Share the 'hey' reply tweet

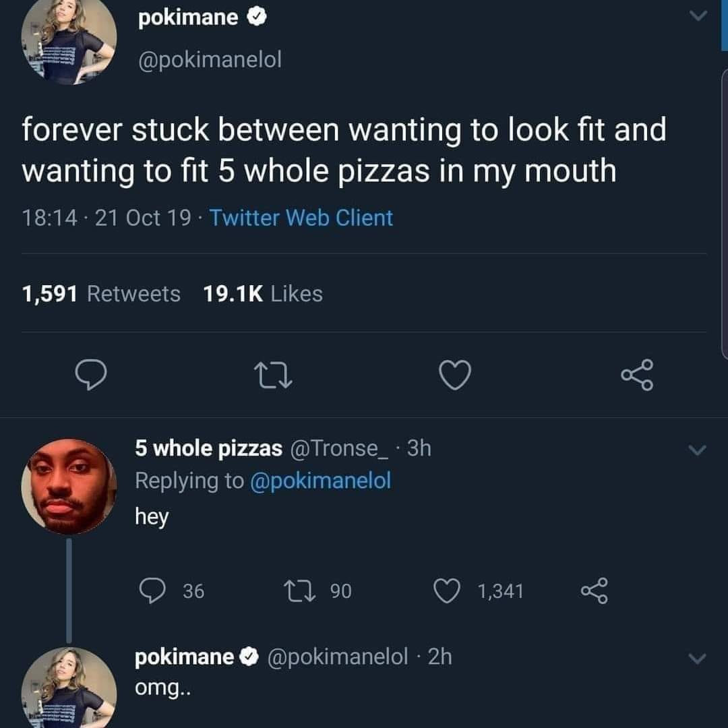(x=594, y=590)
